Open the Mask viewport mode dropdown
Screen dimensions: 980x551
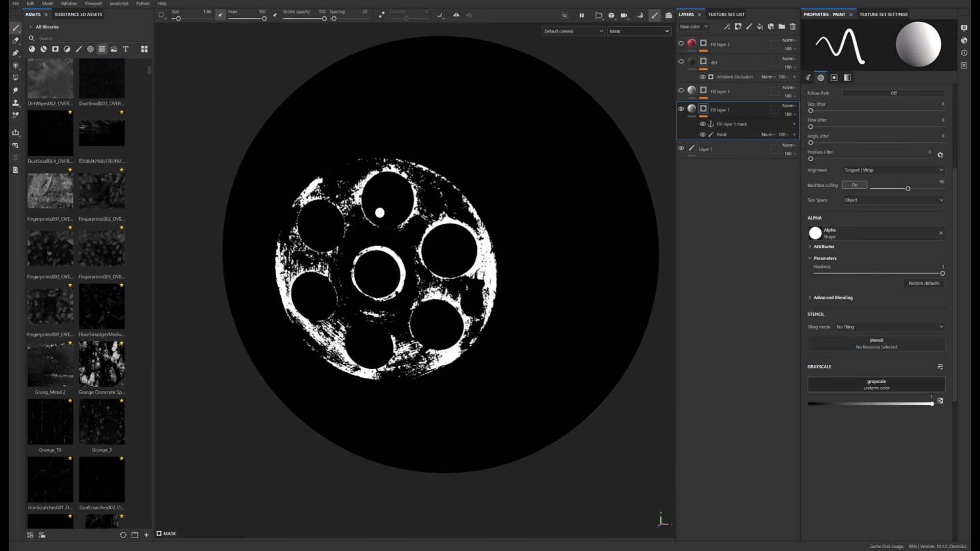point(639,31)
